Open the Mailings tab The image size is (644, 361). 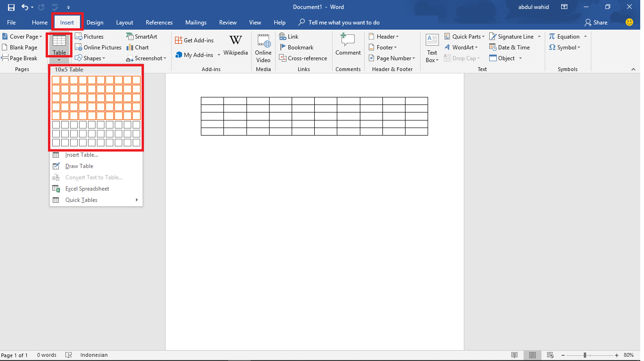tap(196, 22)
